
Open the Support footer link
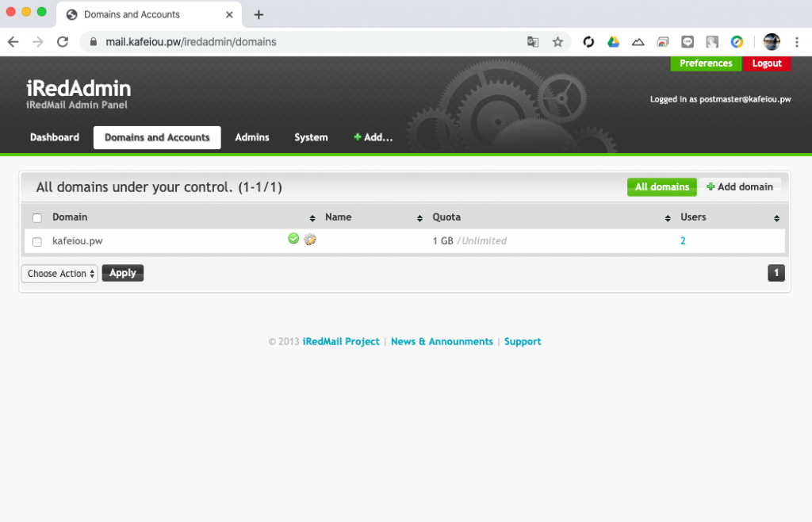tap(523, 341)
